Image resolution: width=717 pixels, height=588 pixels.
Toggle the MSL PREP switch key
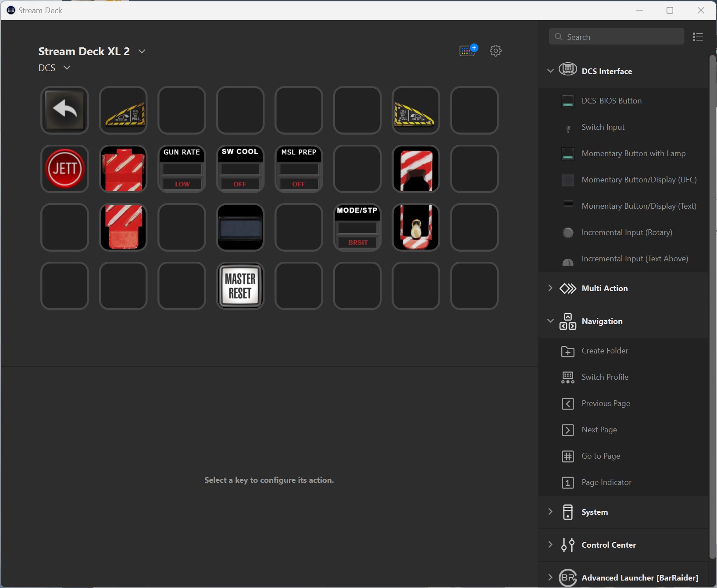(299, 169)
